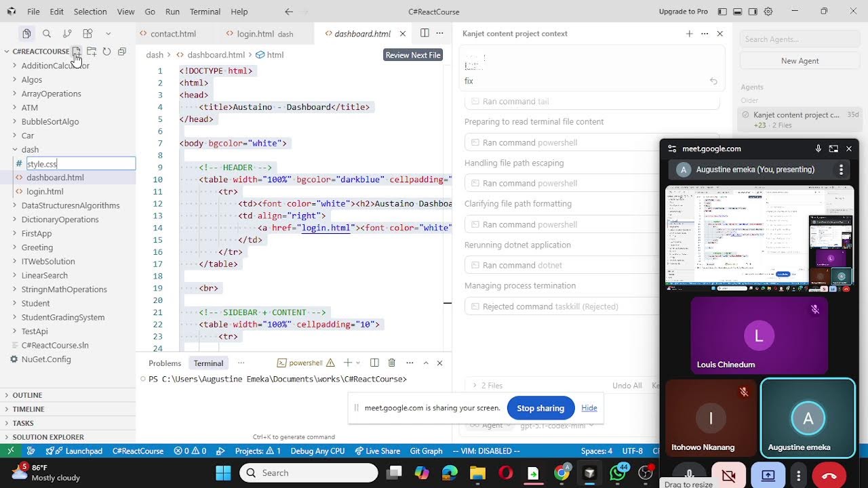The width and height of the screenshot is (868, 488).
Task: Open more options in Meet call controls
Action: point(799,476)
